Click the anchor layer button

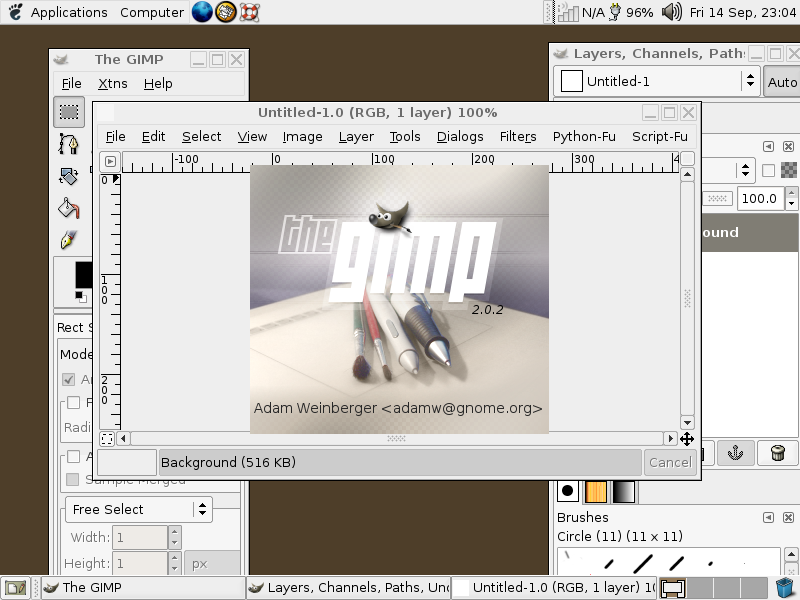735,453
